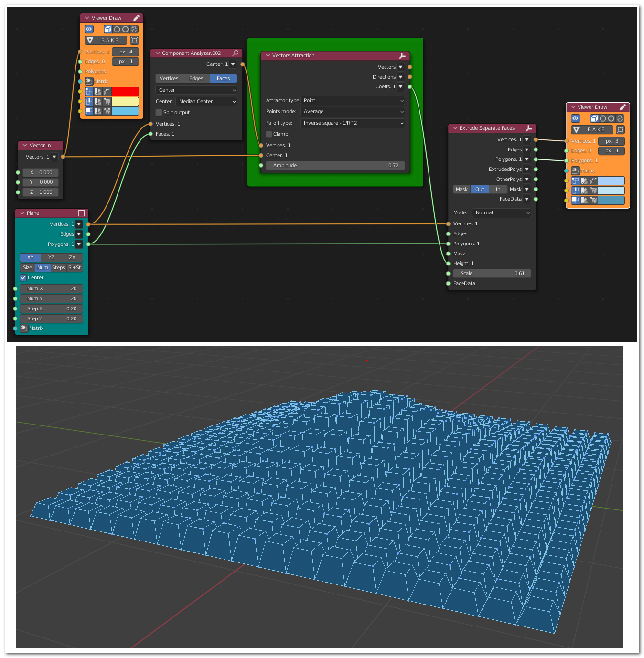Click the Matrix plug icon in Plane node
644x658 pixels.
tap(24, 328)
